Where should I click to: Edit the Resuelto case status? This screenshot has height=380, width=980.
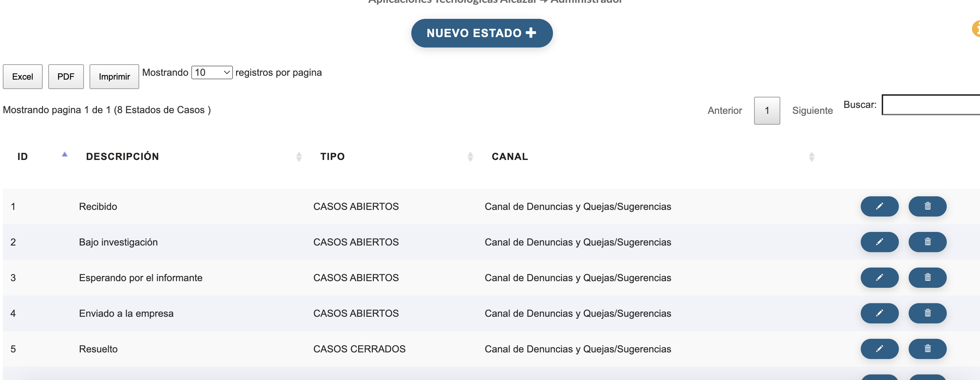pyautogui.click(x=879, y=349)
